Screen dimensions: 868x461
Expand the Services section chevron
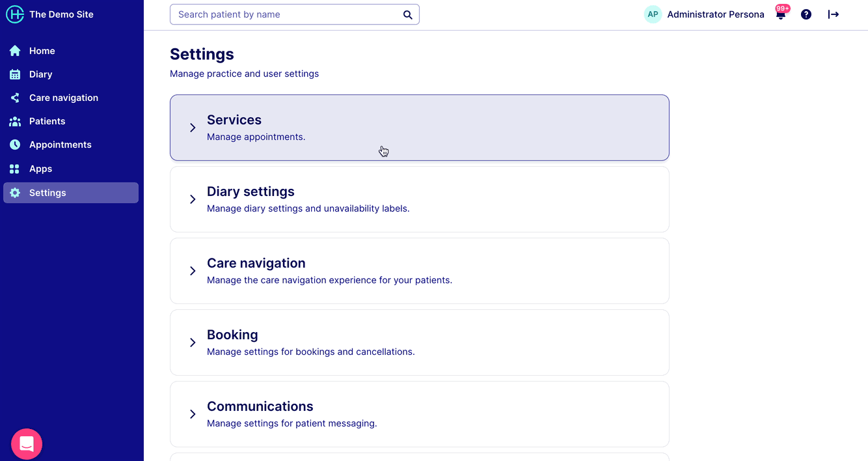(193, 128)
